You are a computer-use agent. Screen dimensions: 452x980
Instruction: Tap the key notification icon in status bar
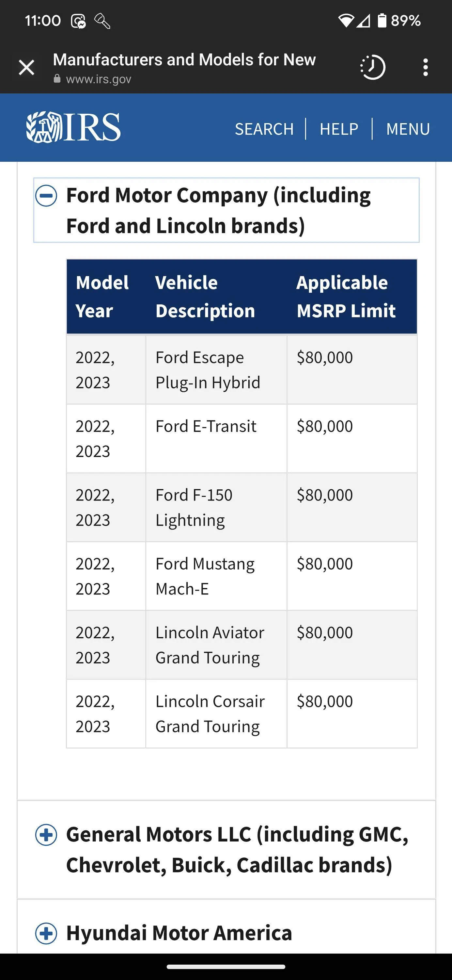pos(102,21)
